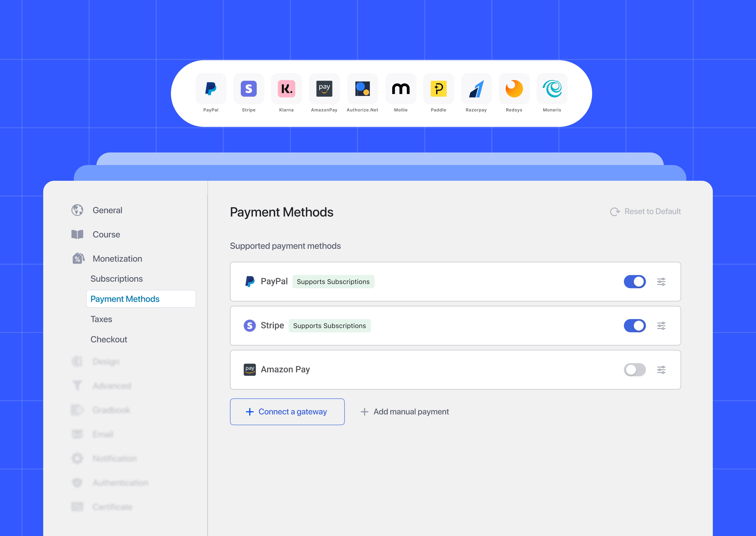
Task: Open Amazon Pay settings sliders icon
Action: click(661, 370)
